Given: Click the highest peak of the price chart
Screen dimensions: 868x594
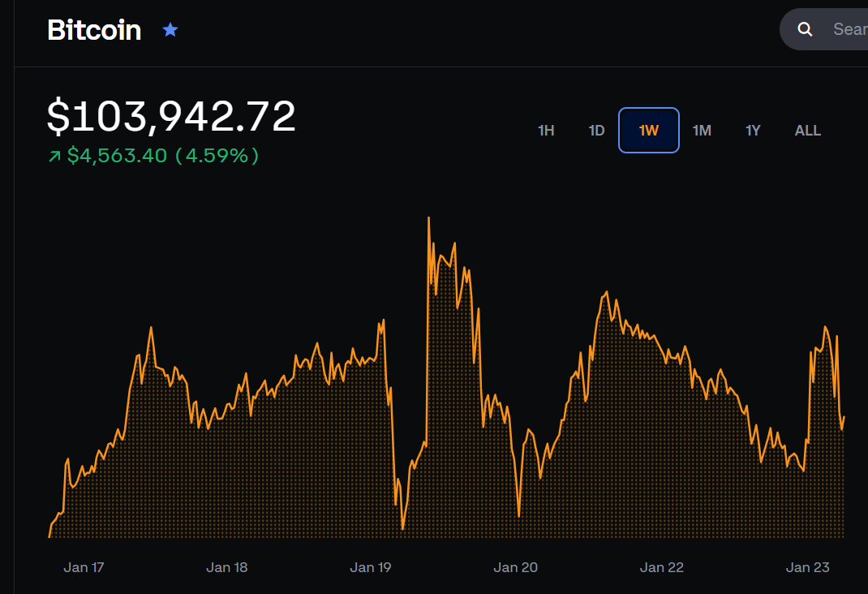Looking at the screenshot, I should (x=428, y=218).
